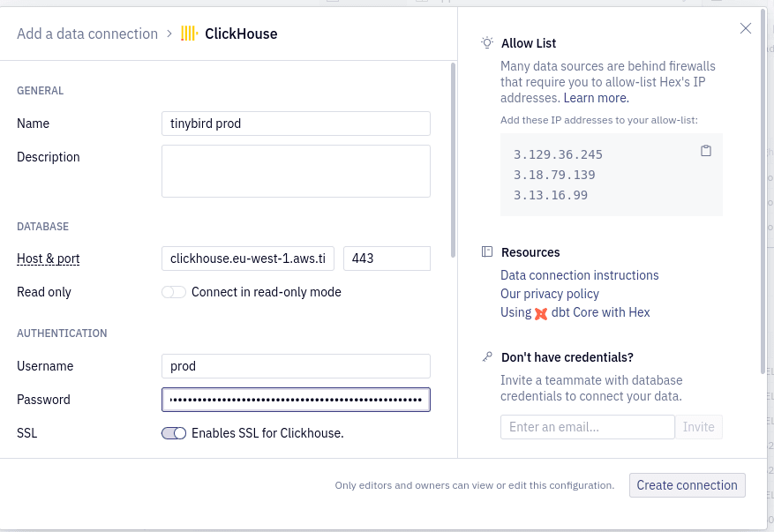Dismiss the help panel with the X icon

746,28
